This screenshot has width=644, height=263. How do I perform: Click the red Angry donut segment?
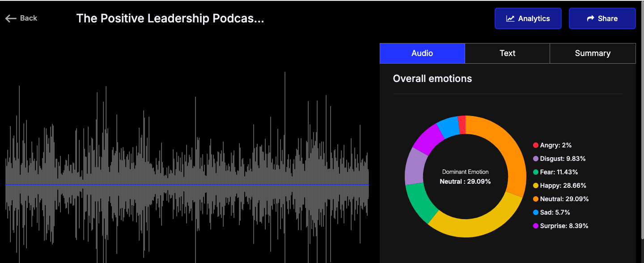click(x=462, y=125)
